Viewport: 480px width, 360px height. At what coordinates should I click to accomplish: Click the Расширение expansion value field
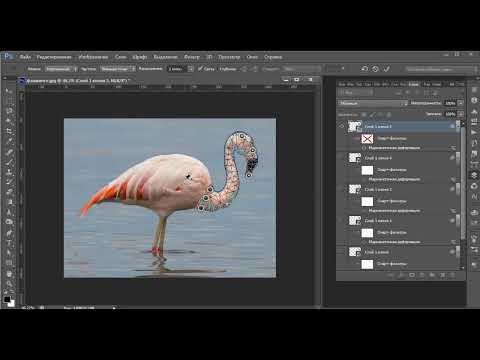pos(177,69)
